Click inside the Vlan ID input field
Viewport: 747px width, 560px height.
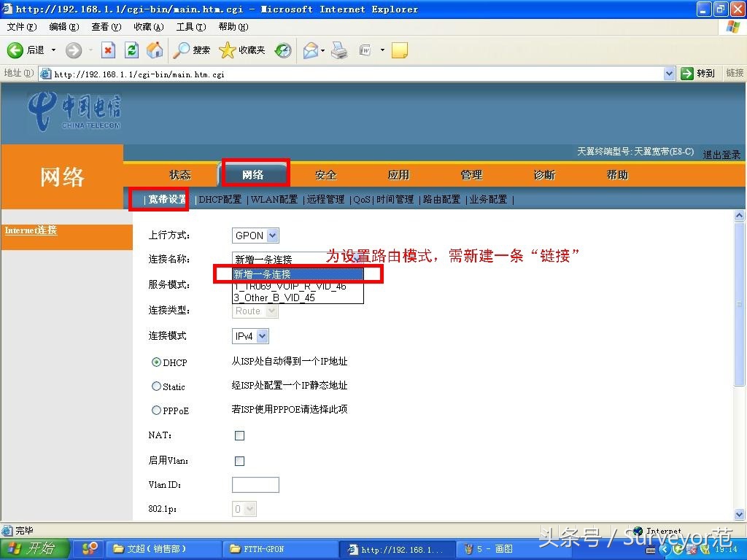pos(255,484)
